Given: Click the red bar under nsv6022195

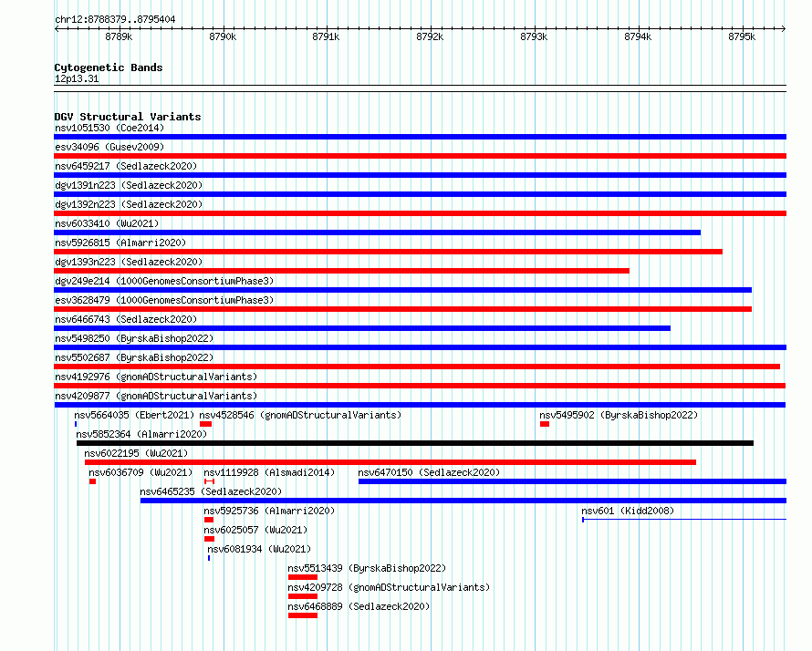Looking at the screenshot, I should [390, 462].
